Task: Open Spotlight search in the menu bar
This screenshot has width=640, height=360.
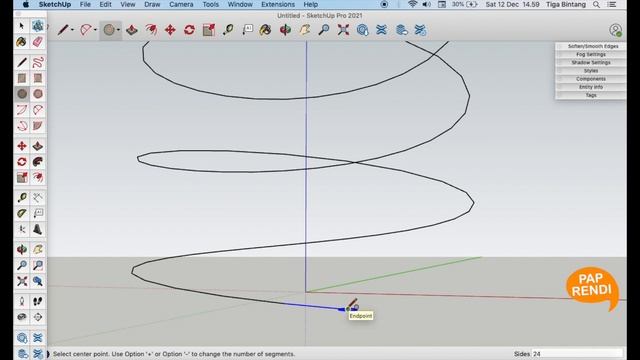Action: [596, 4]
